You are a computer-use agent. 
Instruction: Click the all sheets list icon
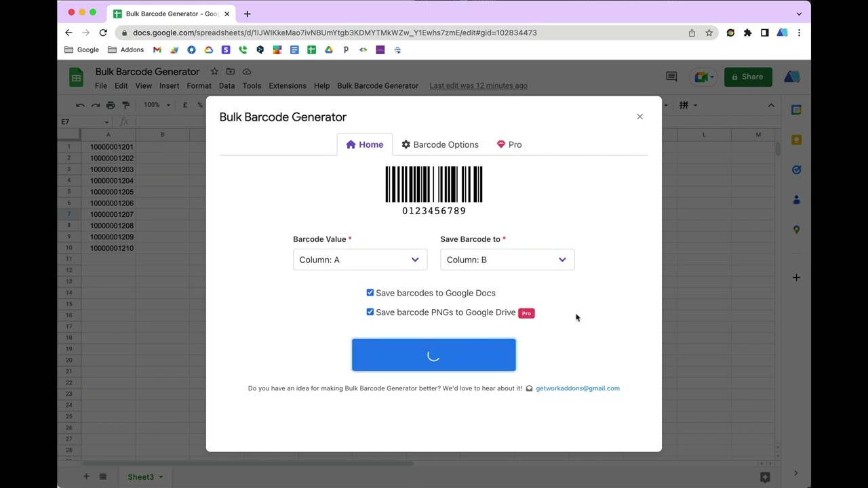click(103, 476)
